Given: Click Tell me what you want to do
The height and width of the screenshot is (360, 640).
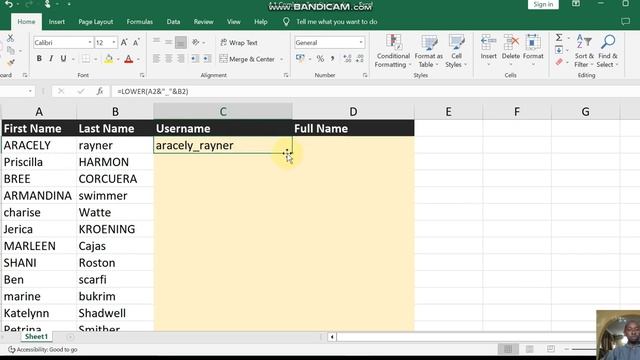Looking at the screenshot, I should pyautogui.click(x=336, y=22).
